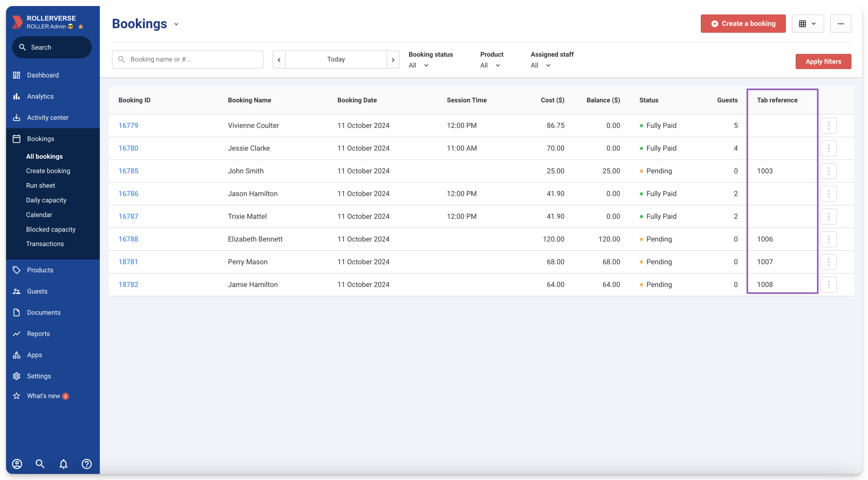Open row actions menu for John Smith

[x=829, y=171]
